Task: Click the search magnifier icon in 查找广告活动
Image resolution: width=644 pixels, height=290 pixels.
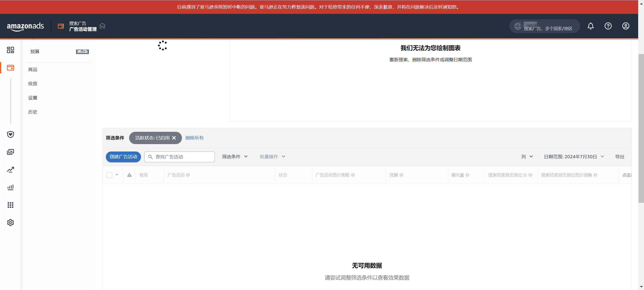Action: 150,157
